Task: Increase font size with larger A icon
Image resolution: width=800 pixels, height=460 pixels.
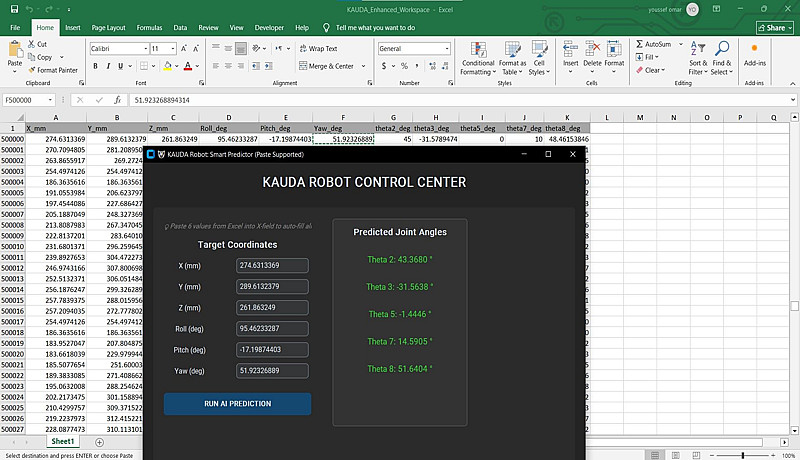Action: click(184, 48)
